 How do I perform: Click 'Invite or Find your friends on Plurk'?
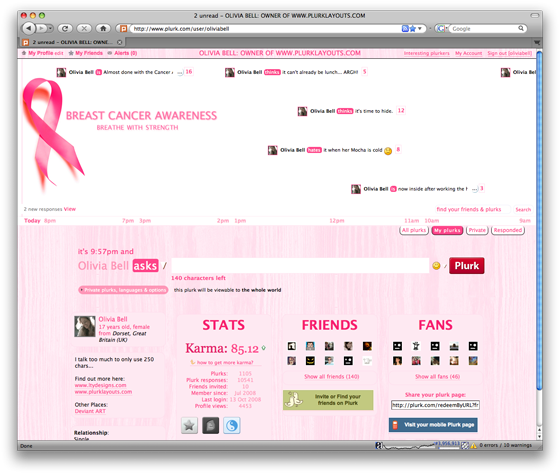click(x=328, y=400)
